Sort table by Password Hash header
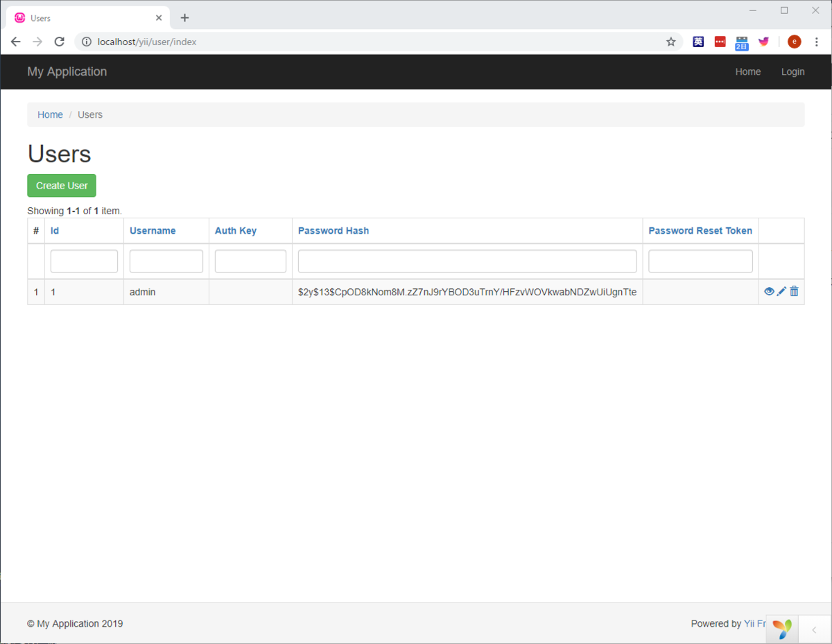 333,231
